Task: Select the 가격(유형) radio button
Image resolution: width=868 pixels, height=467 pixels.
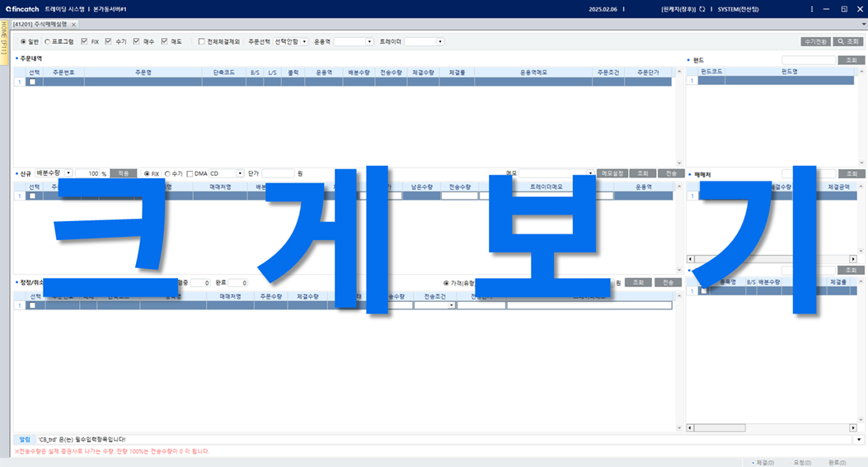Action: 446,283
